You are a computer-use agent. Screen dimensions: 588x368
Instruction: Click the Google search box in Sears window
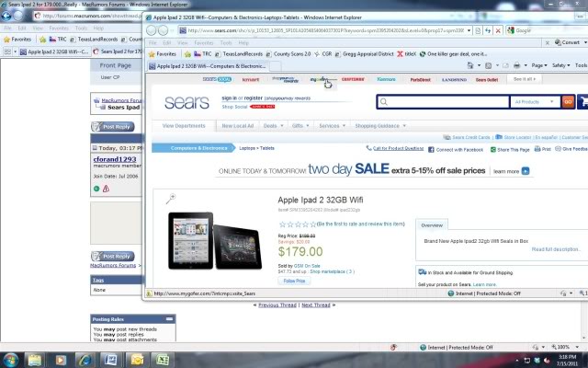(547, 30)
